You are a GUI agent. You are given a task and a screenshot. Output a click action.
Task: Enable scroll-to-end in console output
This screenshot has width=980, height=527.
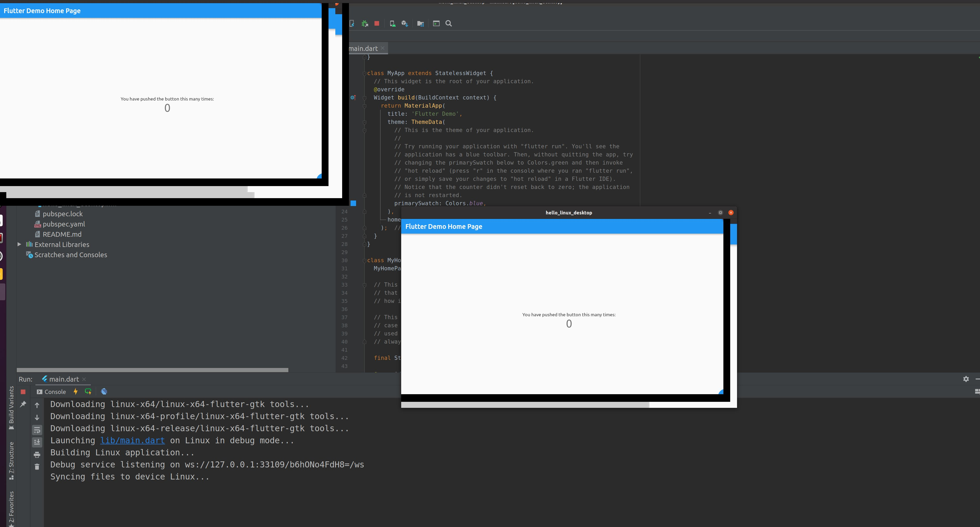click(37, 442)
